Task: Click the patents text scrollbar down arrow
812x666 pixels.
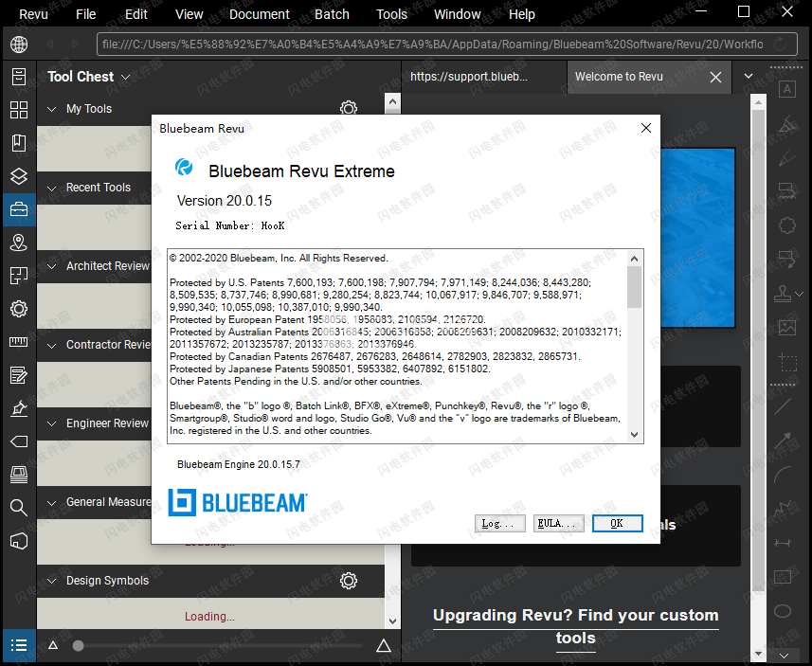Action: 635,435
